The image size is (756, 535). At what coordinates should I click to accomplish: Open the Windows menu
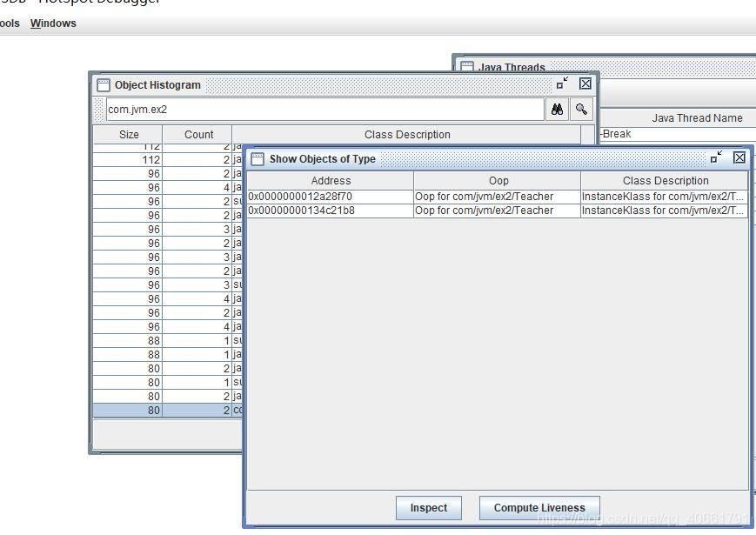[x=53, y=23]
